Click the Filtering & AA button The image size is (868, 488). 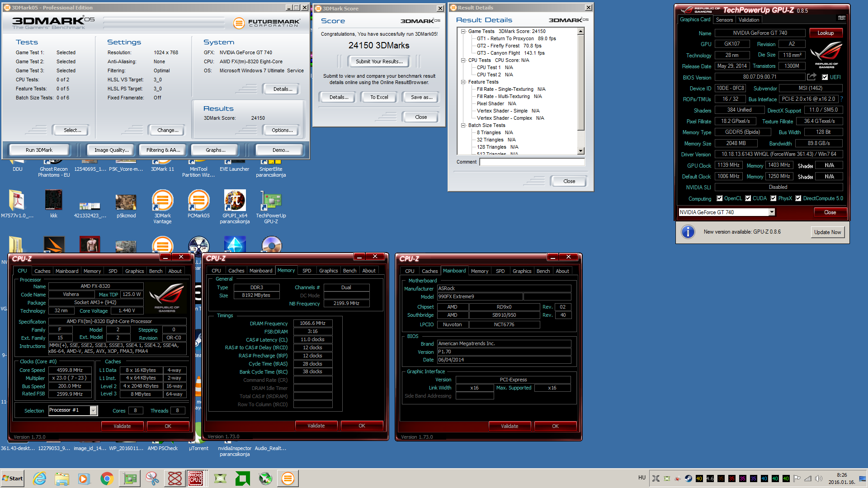pos(163,150)
